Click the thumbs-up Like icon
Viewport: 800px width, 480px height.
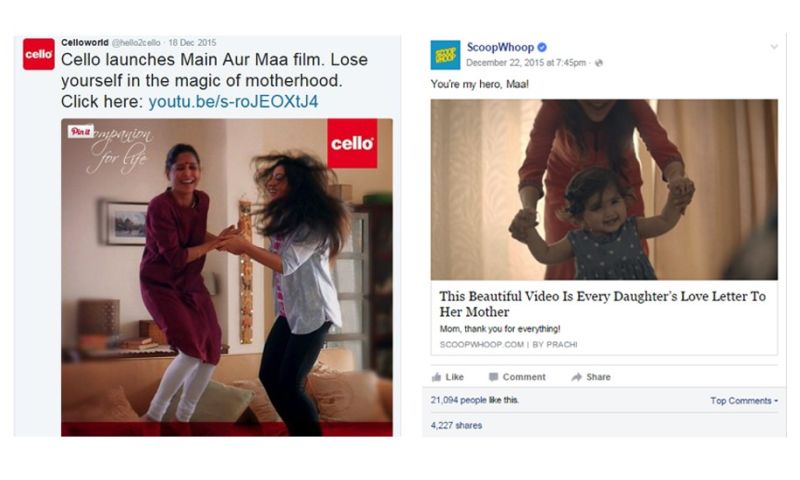coord(436,377)
